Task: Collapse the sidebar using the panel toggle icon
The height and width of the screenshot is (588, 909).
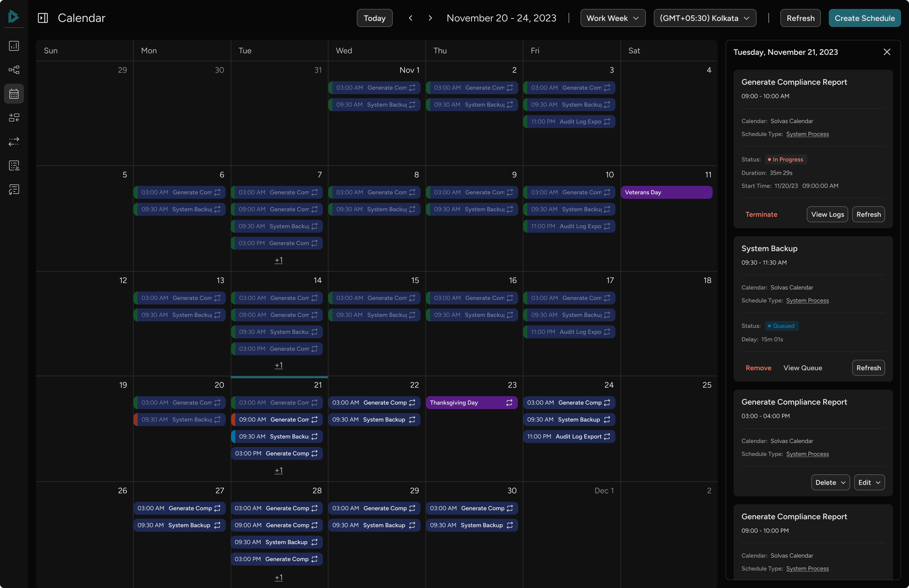Action: 42,18
